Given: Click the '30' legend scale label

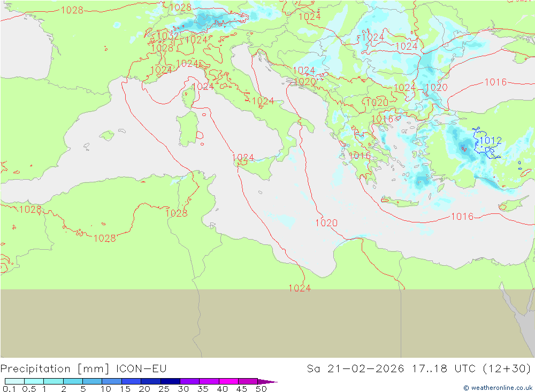Looking at the screenshot, I should coord(184,389).
